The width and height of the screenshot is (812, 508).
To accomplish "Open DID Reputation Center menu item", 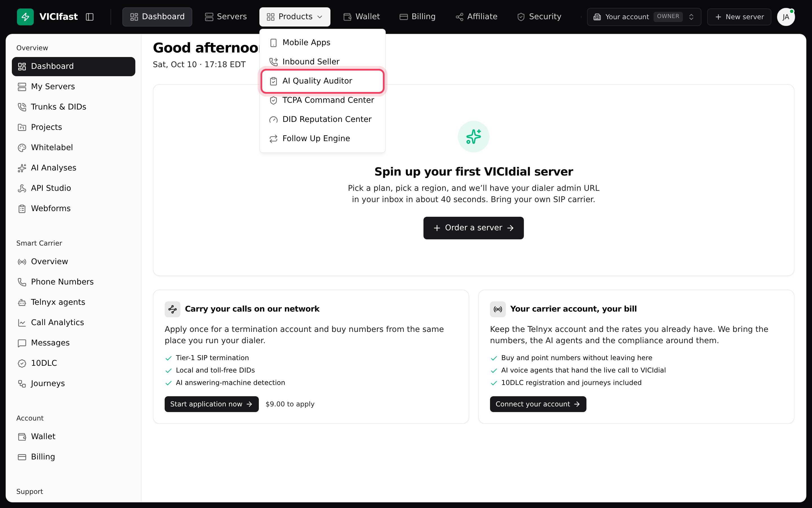I will (322, 119).
